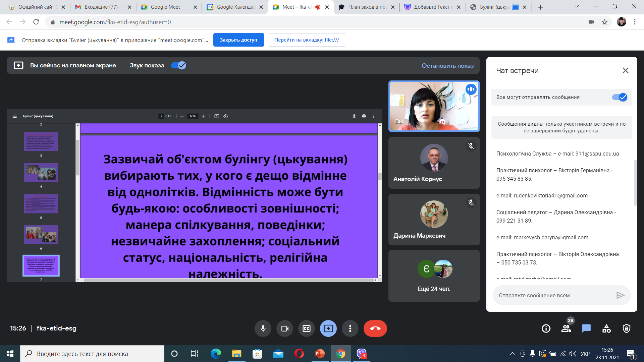
Task: Click Закрыть доступ button
Action: (x=238, y=40)
